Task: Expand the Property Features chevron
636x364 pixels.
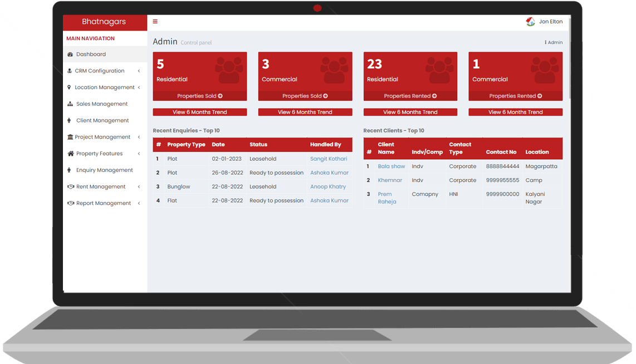Action: coord(139,154)
